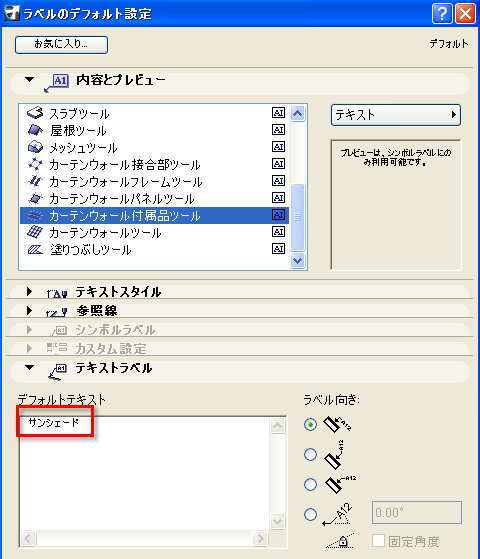Collapse the 内容とプレビュー panel
The width and height of the screenshot is (480, 559).
pos(30,80)
